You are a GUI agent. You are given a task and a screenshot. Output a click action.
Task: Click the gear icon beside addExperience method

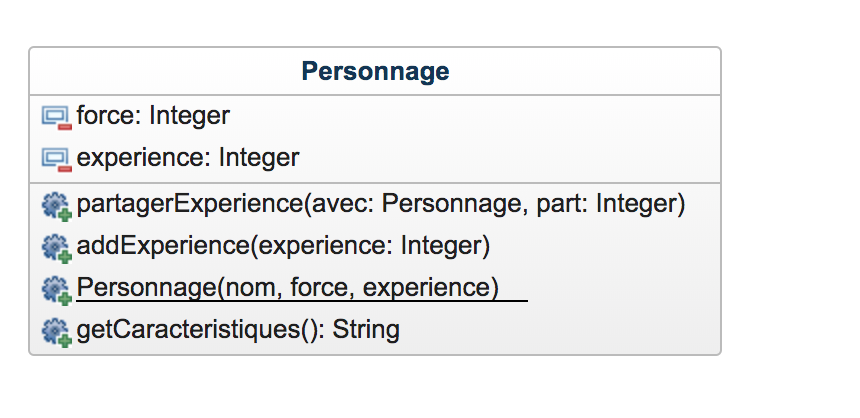tap(56, 247)
